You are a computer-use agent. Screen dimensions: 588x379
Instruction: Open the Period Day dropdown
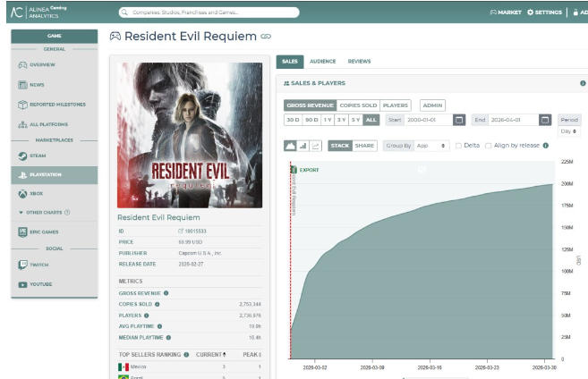pos(569,131)
